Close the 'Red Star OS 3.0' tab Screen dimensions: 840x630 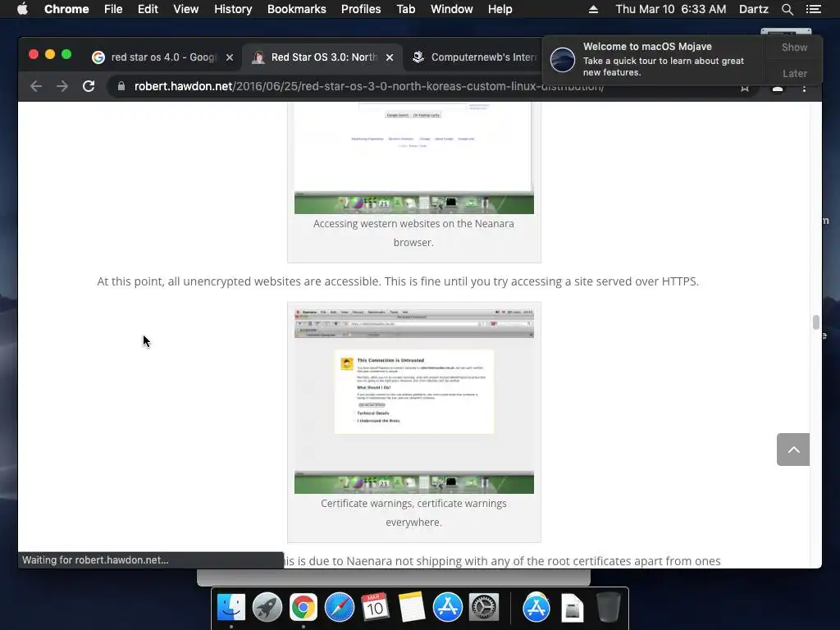(x=390, y=57)
